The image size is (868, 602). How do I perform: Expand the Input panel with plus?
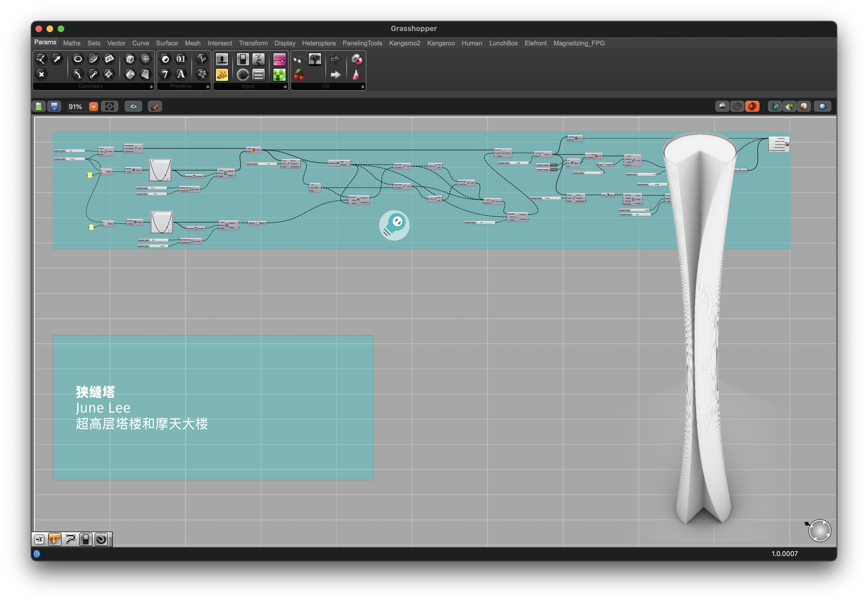[x=285, y=87]
